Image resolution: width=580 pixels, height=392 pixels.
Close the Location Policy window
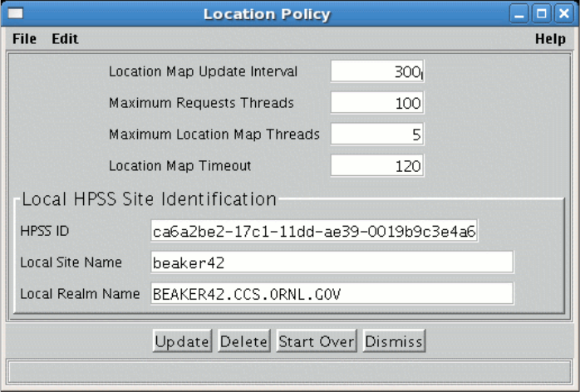click(563, 14)
